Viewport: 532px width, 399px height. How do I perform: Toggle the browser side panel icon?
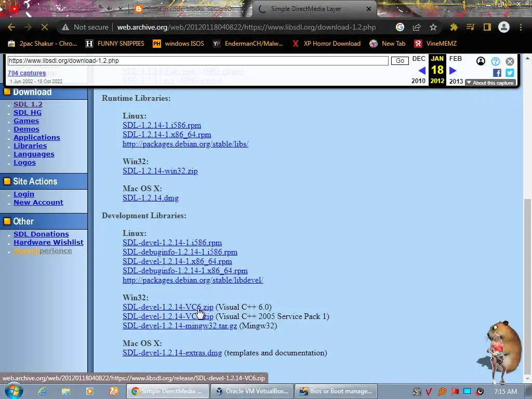click(487, 27)
